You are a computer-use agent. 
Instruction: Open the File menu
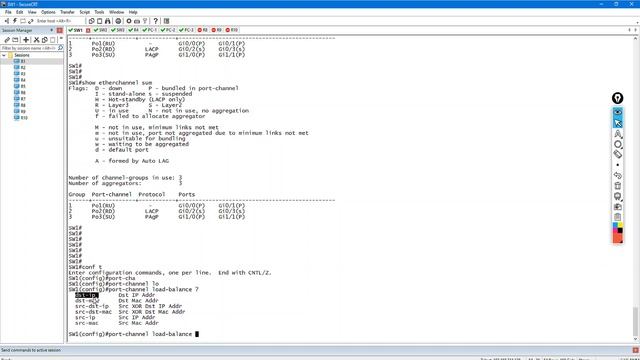coord(8,12)
